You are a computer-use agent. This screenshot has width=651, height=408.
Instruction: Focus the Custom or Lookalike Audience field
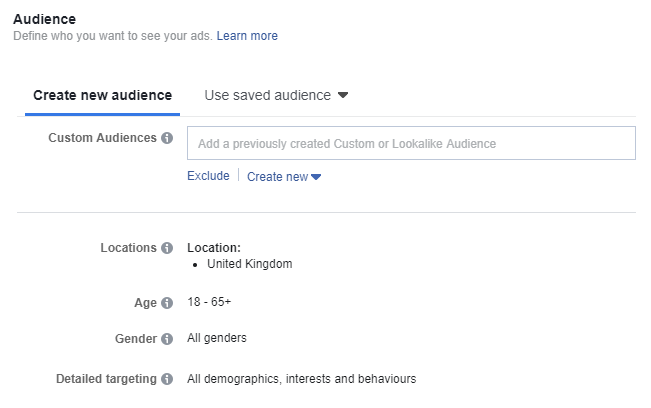point(411,143)
